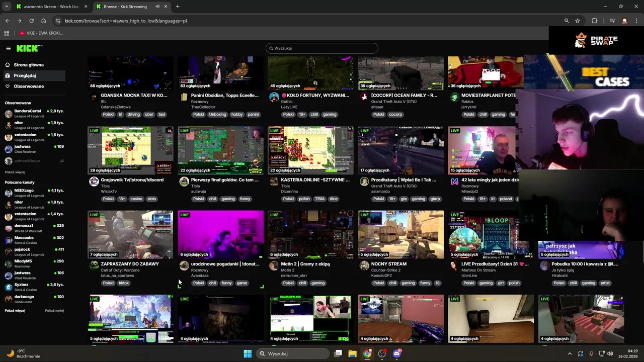Image resolution: width=644 pixels, height=362 pixels.
Task: Open volume control in system tray
Action: pos(610,353)
